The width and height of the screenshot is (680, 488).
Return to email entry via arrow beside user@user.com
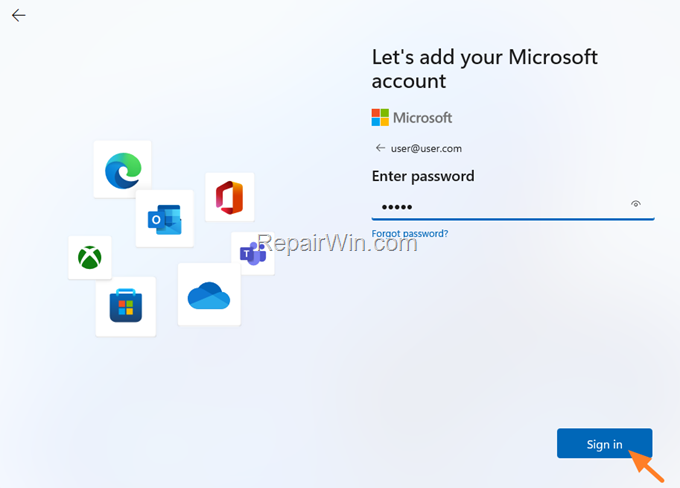click(x=380, y=148)
